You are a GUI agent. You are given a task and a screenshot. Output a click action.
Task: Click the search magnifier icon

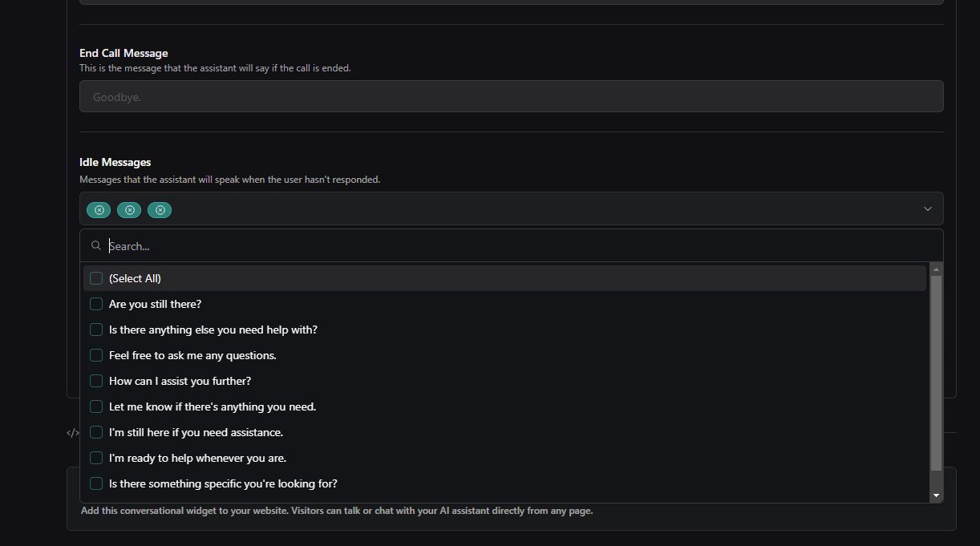(x=96, y=246)
